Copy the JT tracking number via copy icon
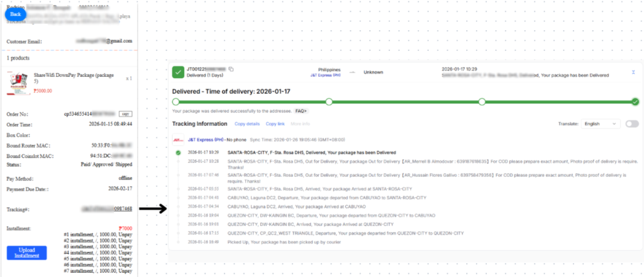 pos(231,69)
